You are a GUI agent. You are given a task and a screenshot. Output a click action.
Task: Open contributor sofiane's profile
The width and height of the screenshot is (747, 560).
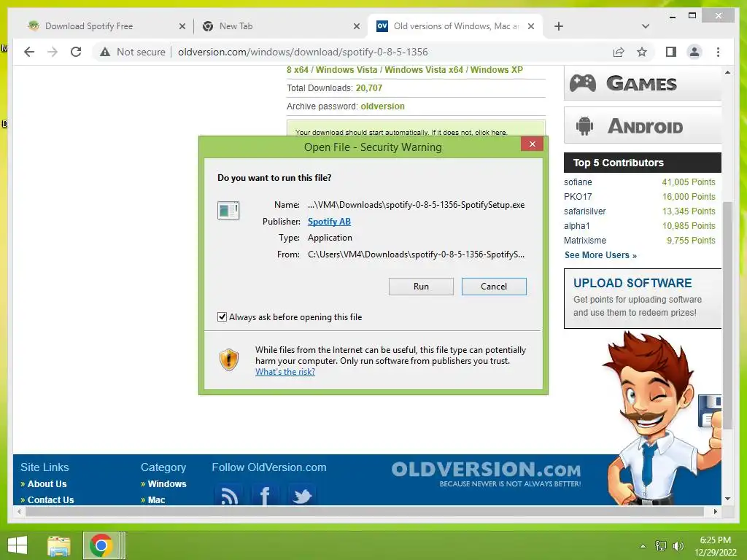(578, 182)
